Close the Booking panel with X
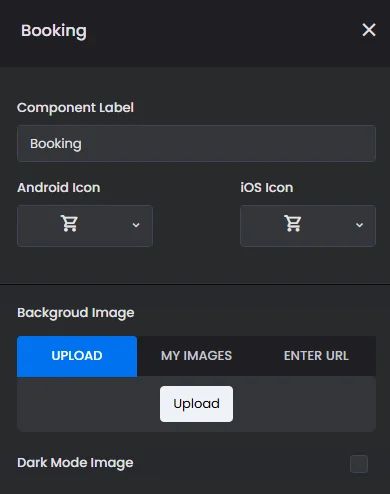Viewport: 390px width, 494px height. point(369,30)
